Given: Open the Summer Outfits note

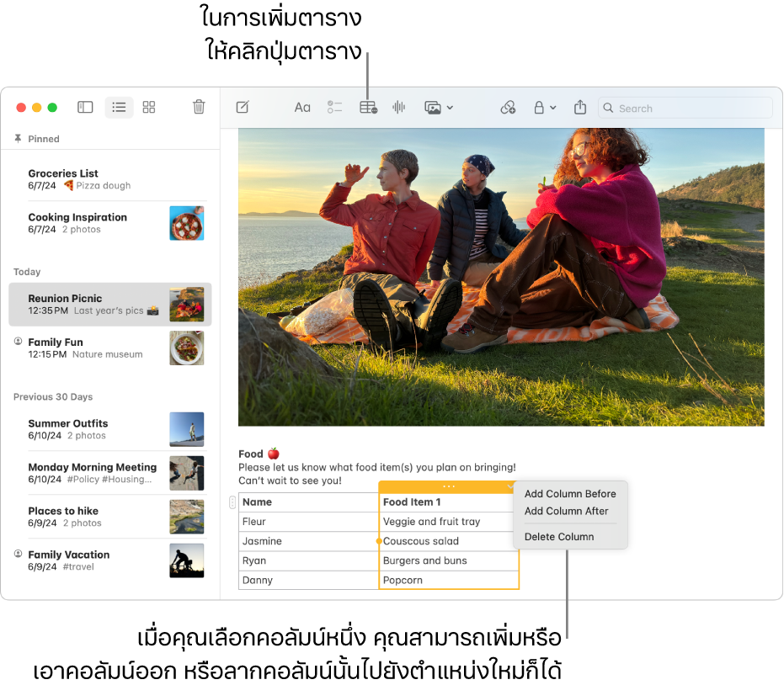Looking at the screenshot, I should pos(110,429).
